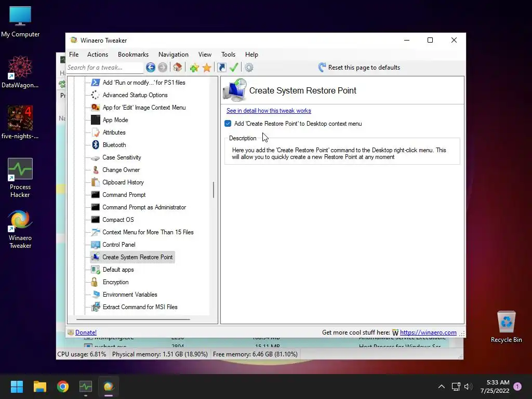Select Environment Variables tree item
This screenshot has height=399, width=532.
[x=130, y=295]
